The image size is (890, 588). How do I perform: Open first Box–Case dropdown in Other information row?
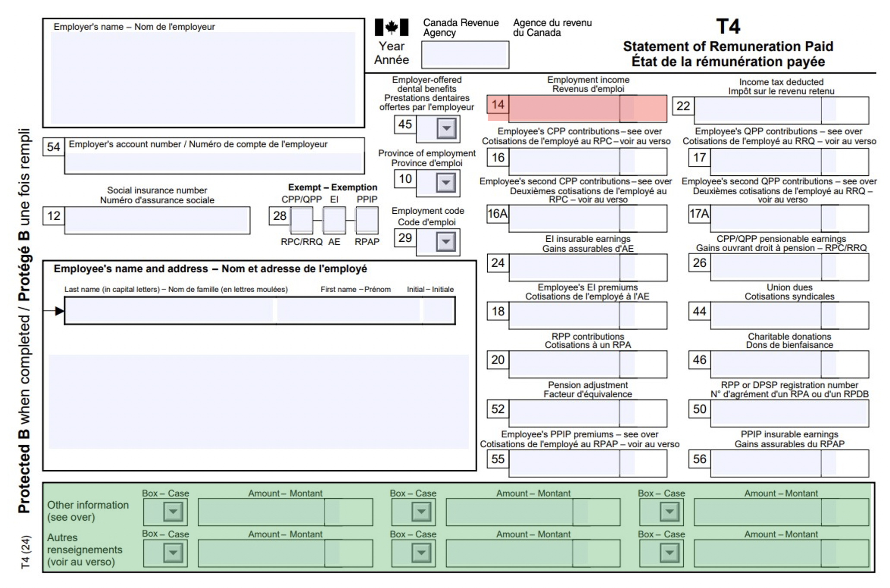click(x=173, y=512)
